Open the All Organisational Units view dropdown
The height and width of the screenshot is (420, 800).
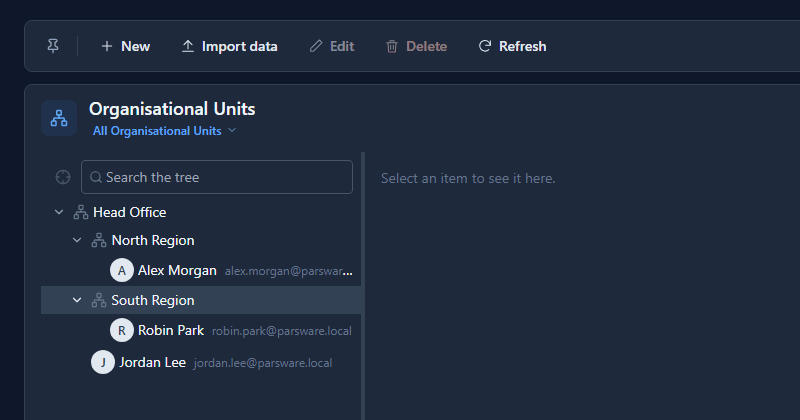tap(164, 131)
